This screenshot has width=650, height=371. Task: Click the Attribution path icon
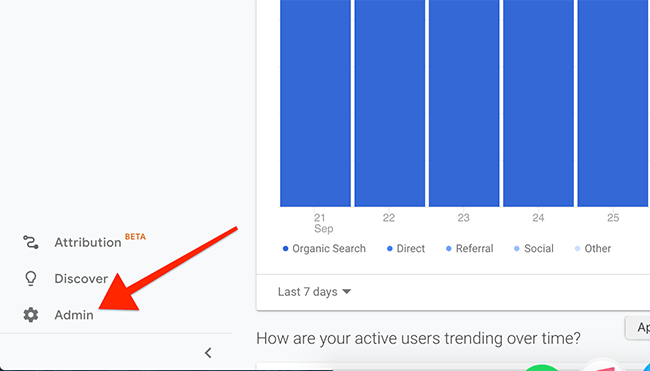click(x=31, y=242)
